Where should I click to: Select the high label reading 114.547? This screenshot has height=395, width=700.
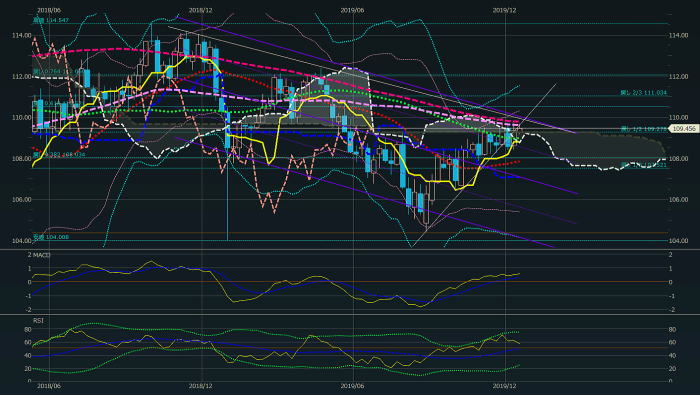51,21
